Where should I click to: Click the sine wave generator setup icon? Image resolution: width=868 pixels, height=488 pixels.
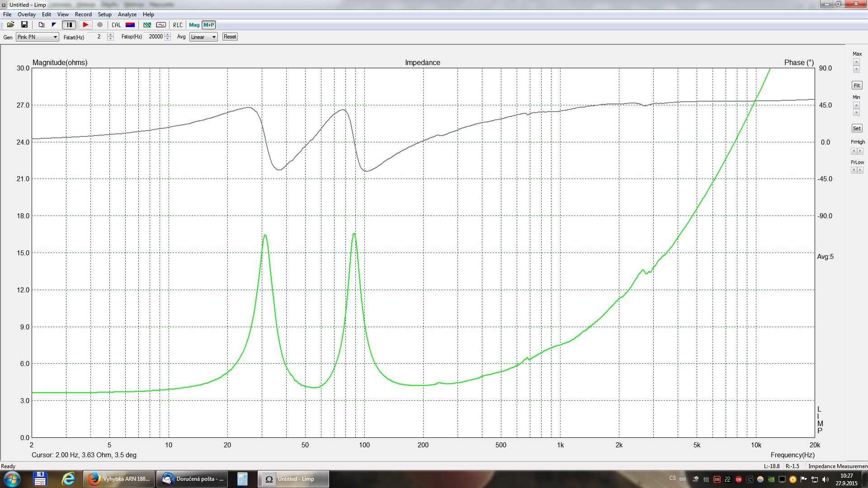coord(161,25)
